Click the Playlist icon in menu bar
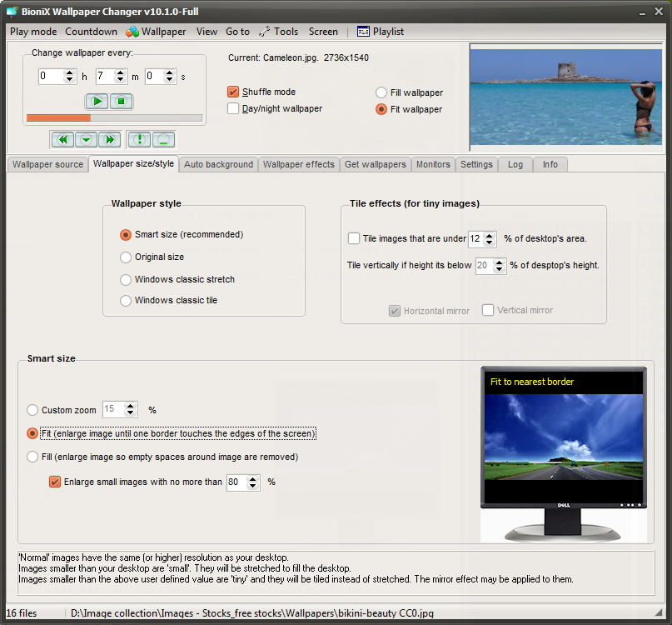This screenshot has height=625, width=672. coord(363,32)
